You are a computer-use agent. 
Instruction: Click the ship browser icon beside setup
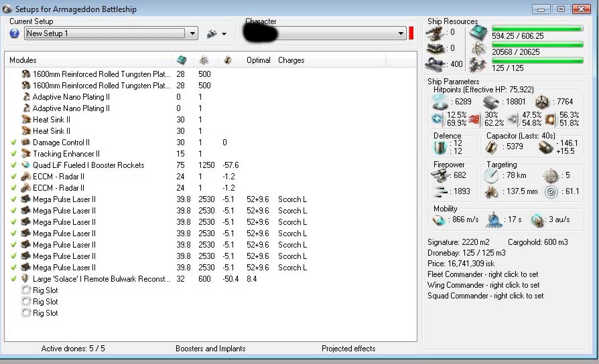pos(212,34)
